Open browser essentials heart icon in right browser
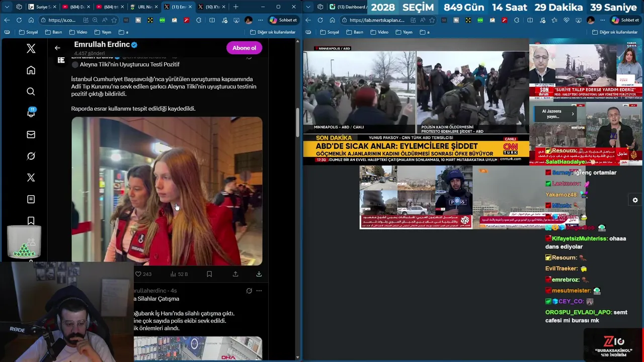The image size is (644, 362). (x=567, y=20)
